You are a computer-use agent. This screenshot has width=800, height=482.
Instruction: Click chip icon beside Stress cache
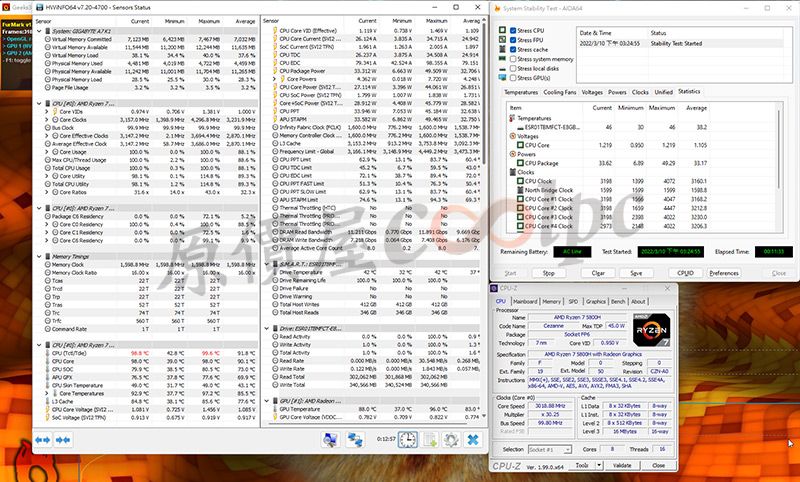click(503, 49)
